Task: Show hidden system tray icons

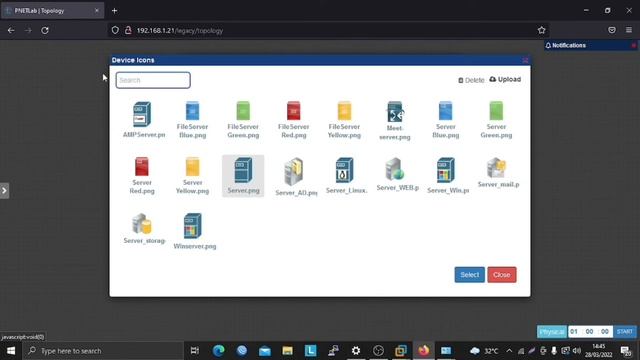Action: tap(509, 351)
